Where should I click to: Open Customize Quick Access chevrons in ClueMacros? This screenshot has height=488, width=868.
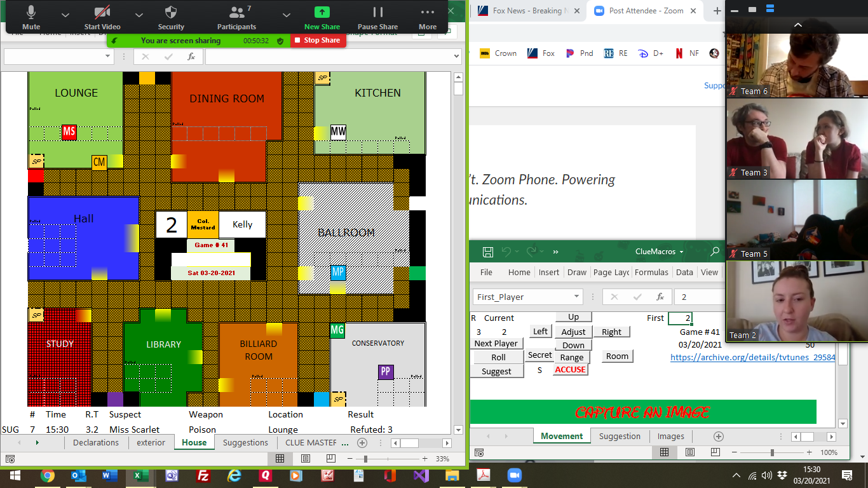pos(555,252)
